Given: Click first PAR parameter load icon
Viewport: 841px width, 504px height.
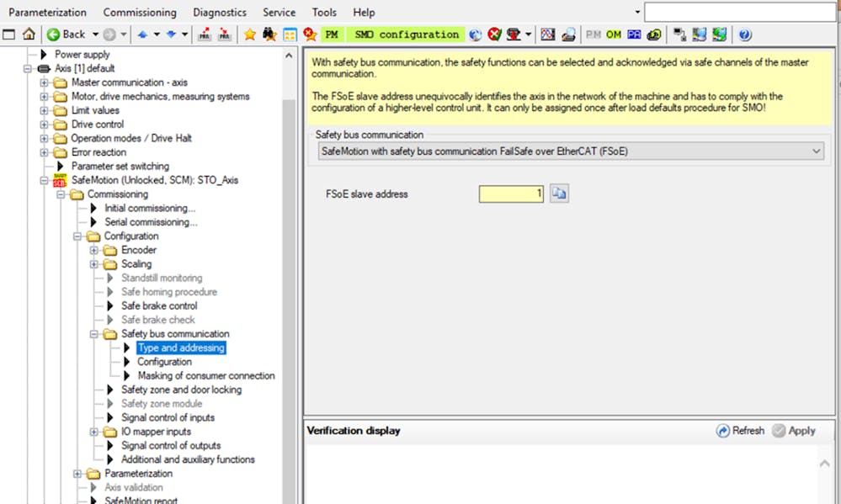Looking at the screenshot, I should pyautogui.click(x=205, y=34).
